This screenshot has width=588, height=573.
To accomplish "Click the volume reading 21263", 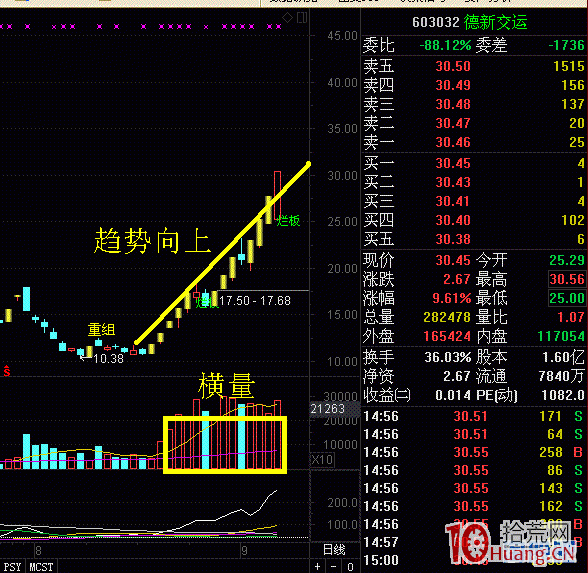I will tap(327, 408).
